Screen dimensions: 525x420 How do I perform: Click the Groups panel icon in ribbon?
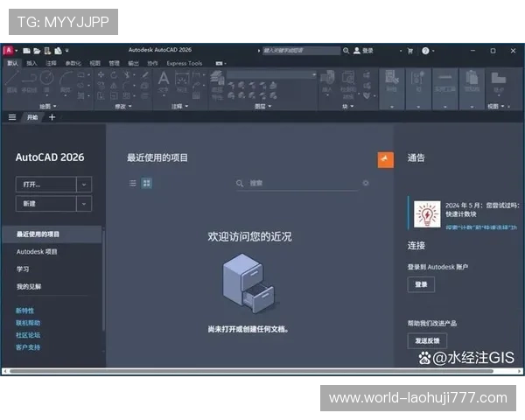pos(418,78)
